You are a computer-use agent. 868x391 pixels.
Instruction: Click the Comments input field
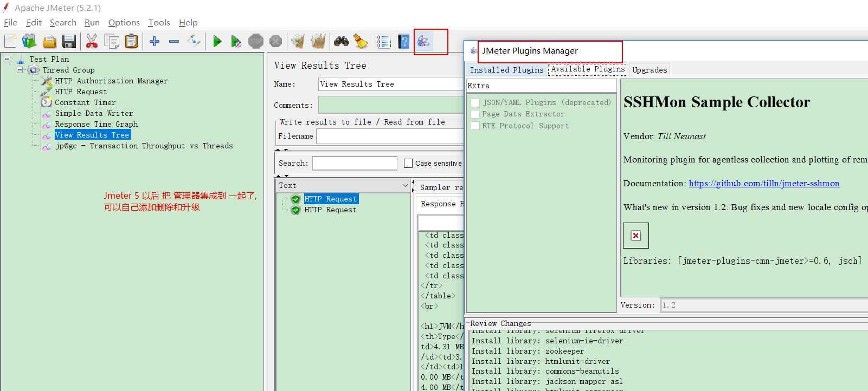point(391,105)
